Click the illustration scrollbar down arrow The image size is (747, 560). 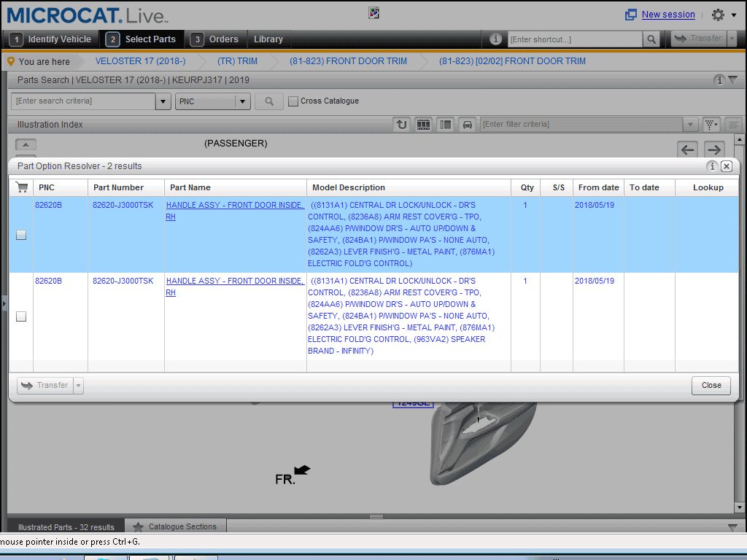[740, 507]
